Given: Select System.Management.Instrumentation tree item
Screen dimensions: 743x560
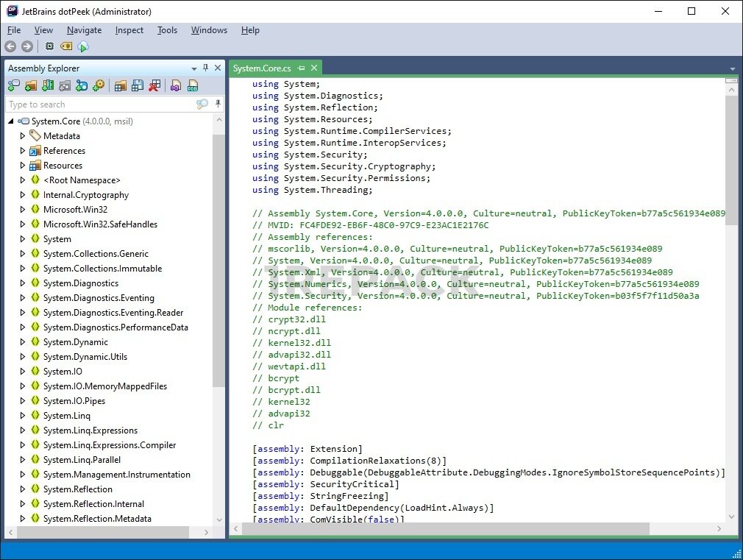Looking at the screenshot, I should [x=116, y=474].
